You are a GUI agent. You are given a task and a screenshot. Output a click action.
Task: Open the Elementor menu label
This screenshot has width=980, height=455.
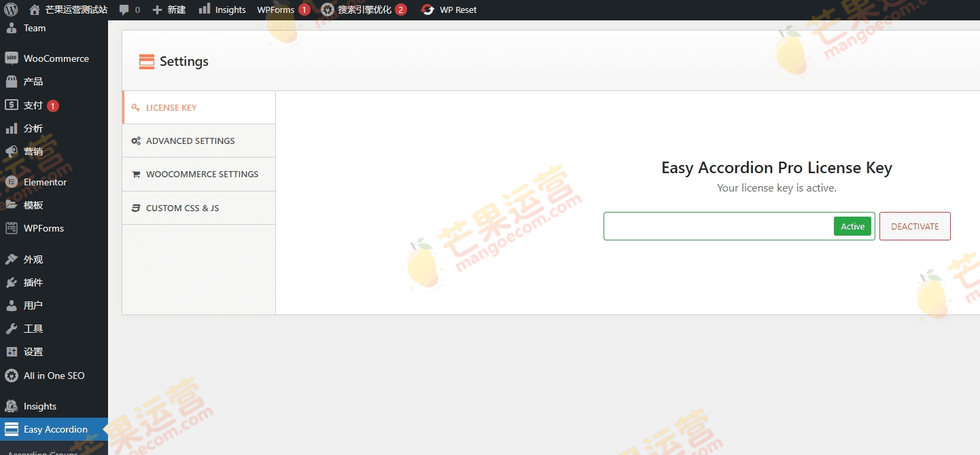(46, 182)
